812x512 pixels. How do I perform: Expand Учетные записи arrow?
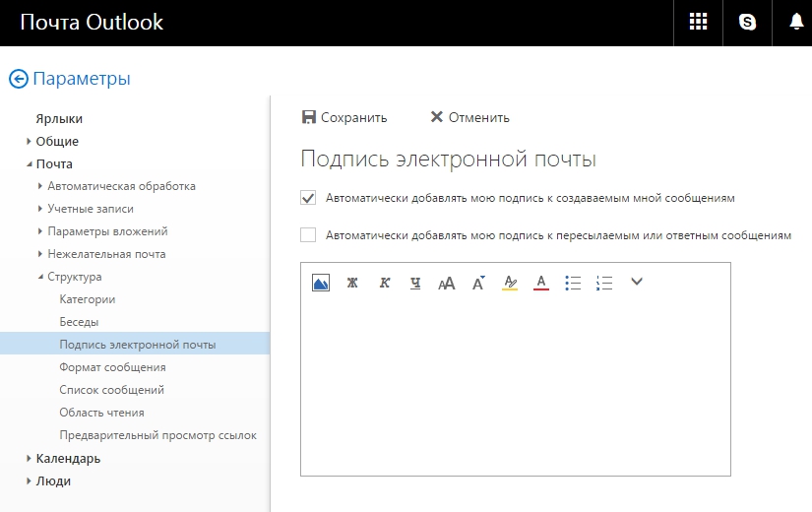40,209
